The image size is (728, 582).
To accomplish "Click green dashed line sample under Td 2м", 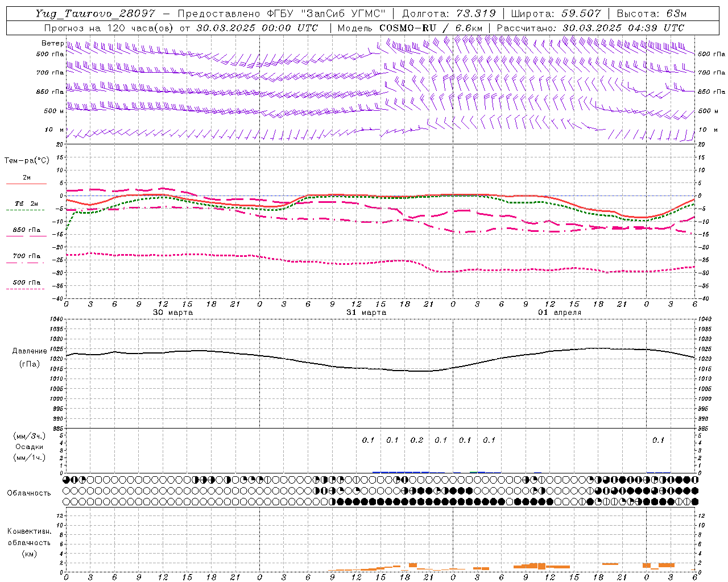I will pos(25,210).
